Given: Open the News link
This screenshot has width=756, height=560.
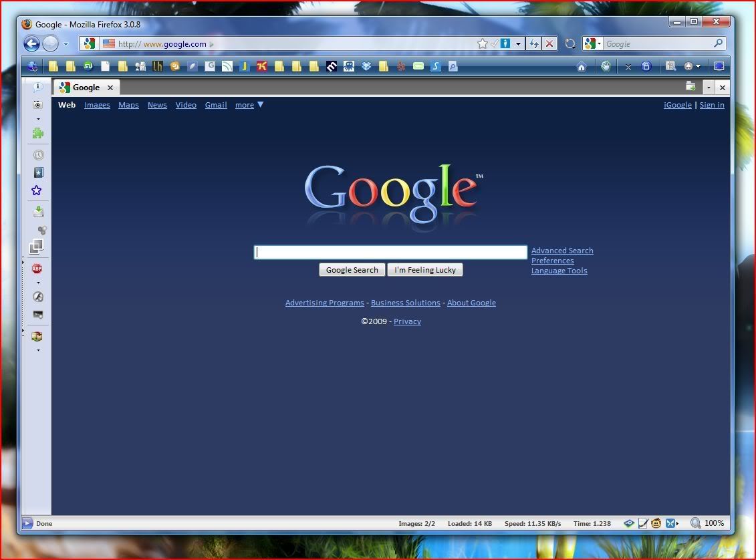Looking at the screenshot, I should (157, 105).
